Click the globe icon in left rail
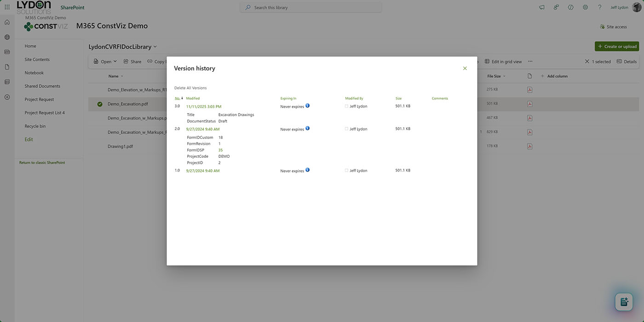Image resolution: width=644 pixels, height=322 pixels. (7, 37)
